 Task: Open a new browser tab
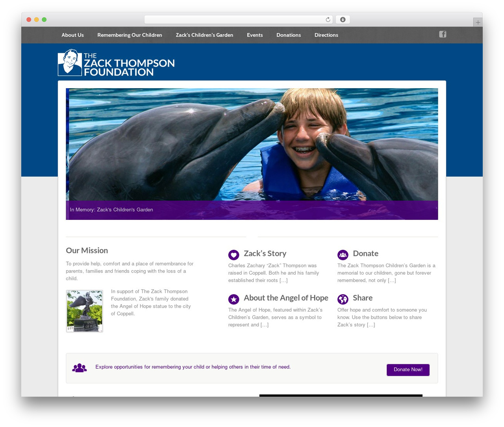coord(478,22)
